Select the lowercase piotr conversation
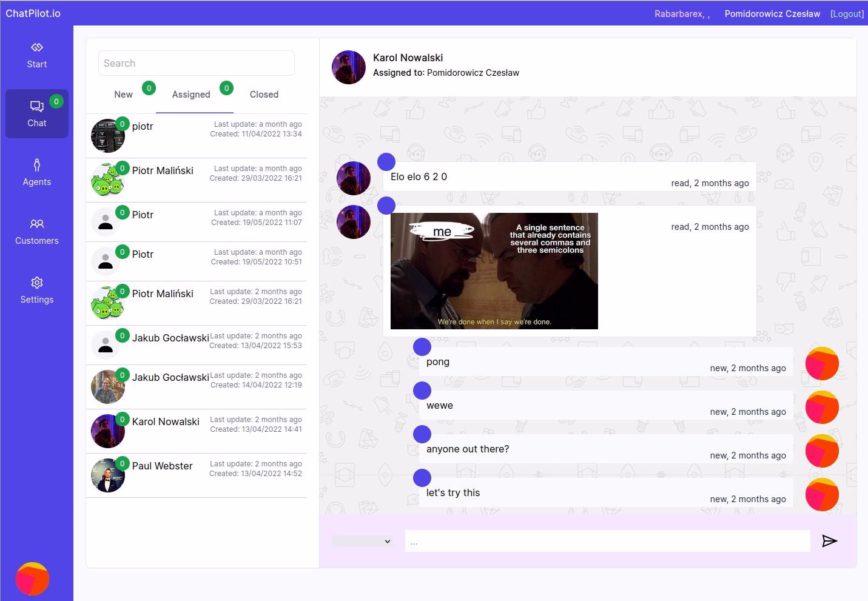 (x=197, y=135)
